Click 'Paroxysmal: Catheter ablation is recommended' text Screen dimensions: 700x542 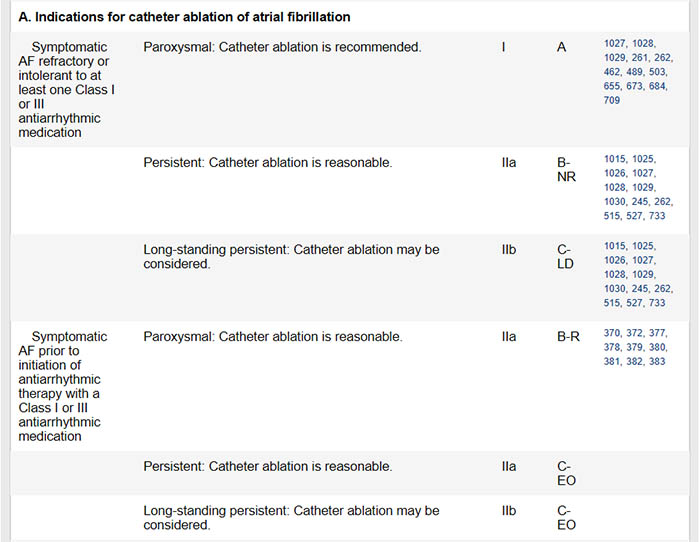(x=282, y=47)
